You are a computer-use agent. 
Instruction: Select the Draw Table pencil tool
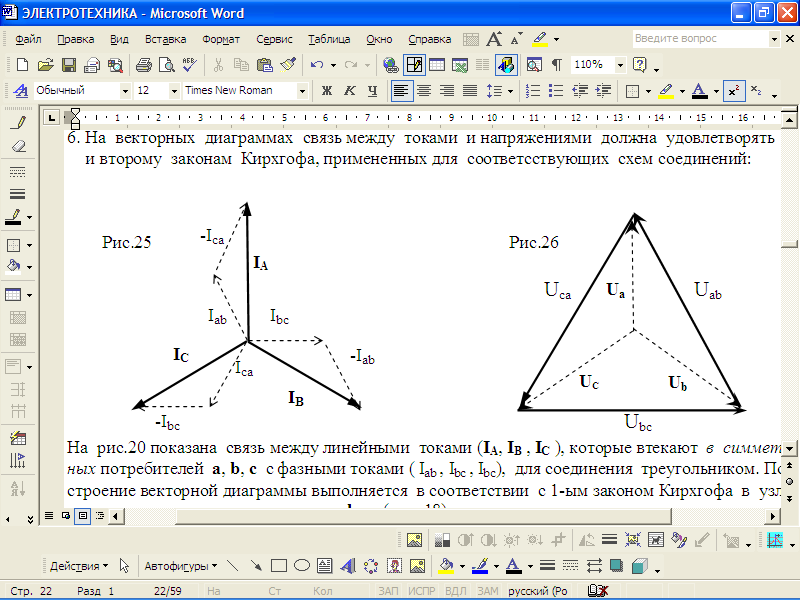[18, 122]
